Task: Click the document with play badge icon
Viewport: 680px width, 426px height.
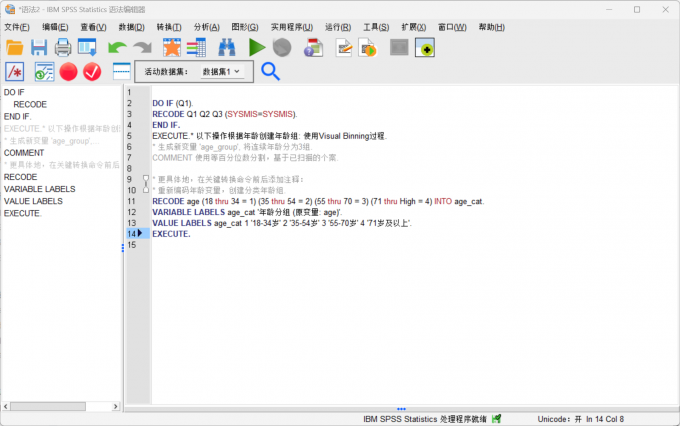Action: [368, 47]
